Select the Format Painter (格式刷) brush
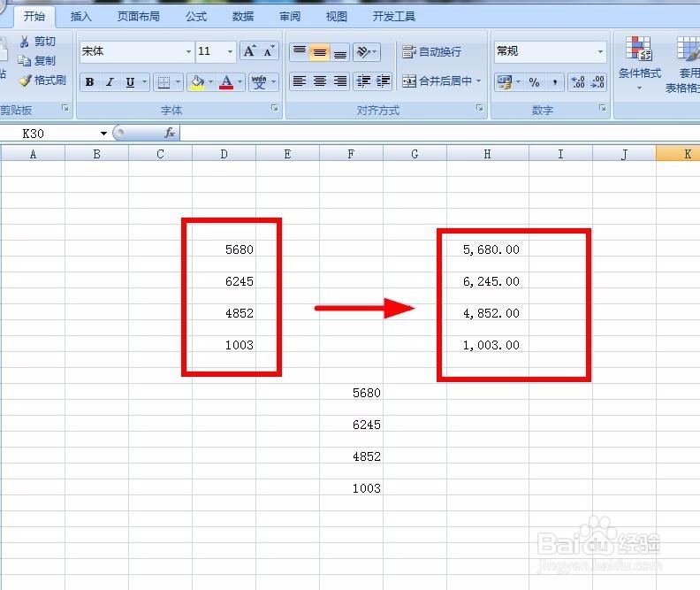 [25, 80]
